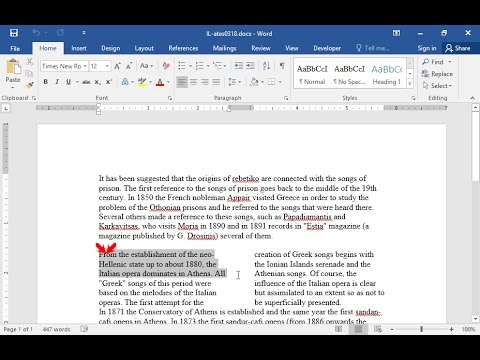The image size is (480, 360).
Task: Click the Paste clipboard icon
Action: point(13,67)
